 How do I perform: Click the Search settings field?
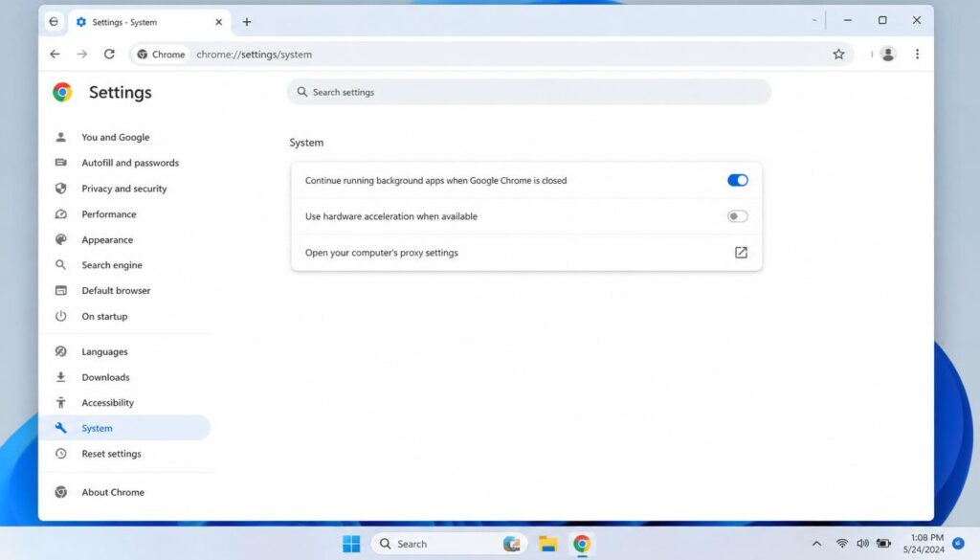coord(528,92)
